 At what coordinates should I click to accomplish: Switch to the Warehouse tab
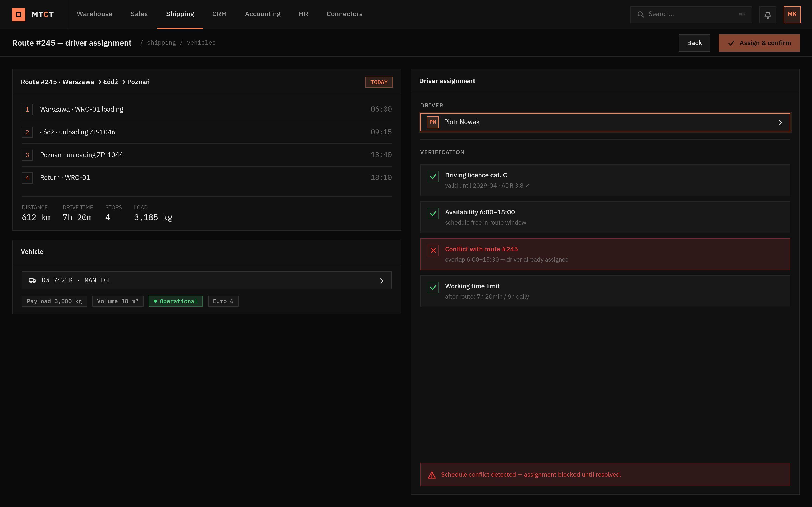pos(95,14)
